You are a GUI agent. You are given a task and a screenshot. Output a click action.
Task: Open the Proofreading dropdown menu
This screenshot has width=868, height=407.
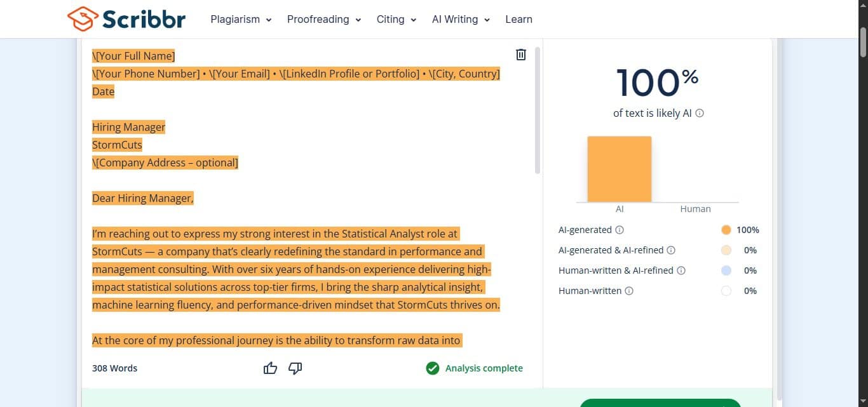click(359, 20)
